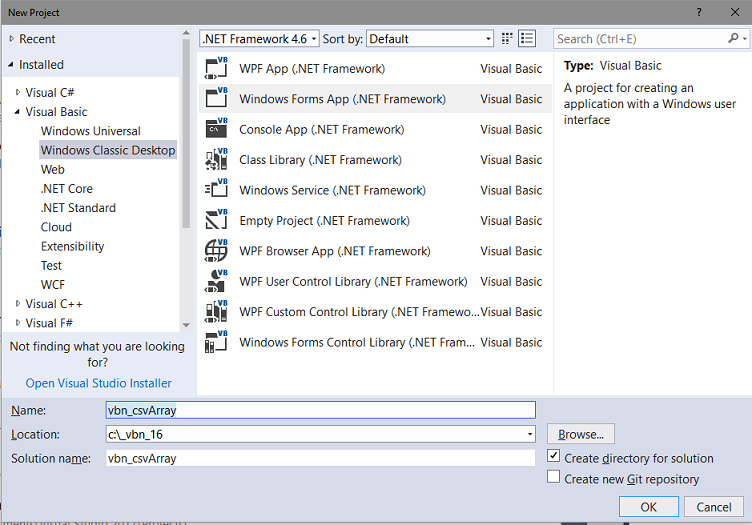Click the Search (Ctrl+E) box

(642, 39)
